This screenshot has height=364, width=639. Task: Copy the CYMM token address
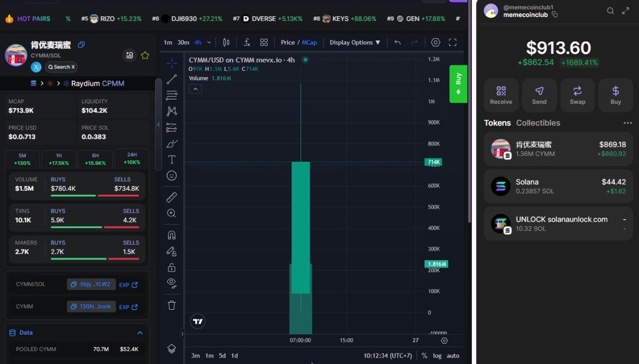pos(91,306)
